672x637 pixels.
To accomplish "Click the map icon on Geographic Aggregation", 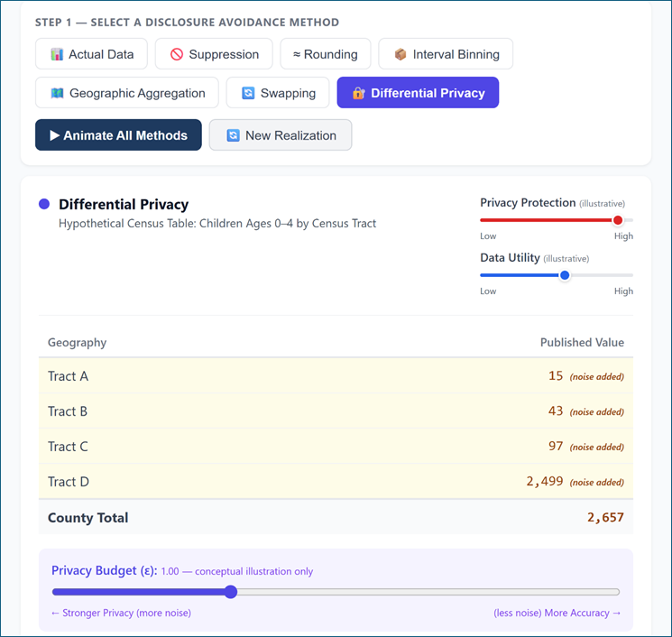I will tap(57, 93).
